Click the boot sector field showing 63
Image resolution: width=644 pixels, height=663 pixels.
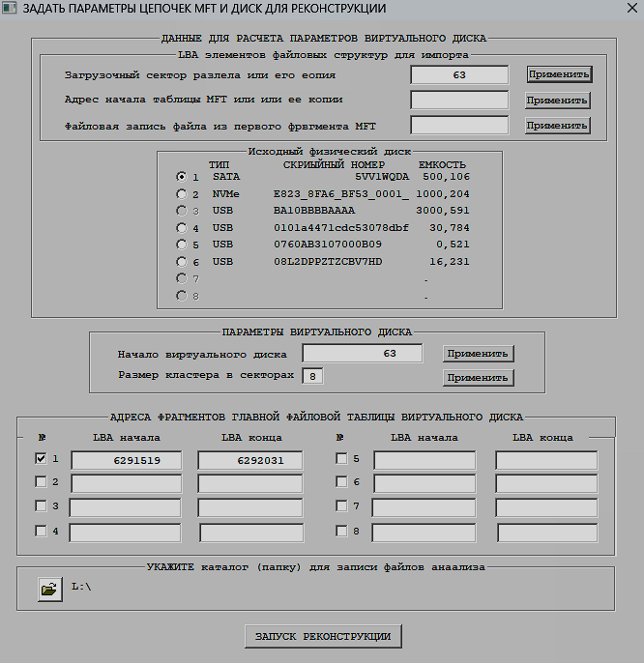[459, 74]
